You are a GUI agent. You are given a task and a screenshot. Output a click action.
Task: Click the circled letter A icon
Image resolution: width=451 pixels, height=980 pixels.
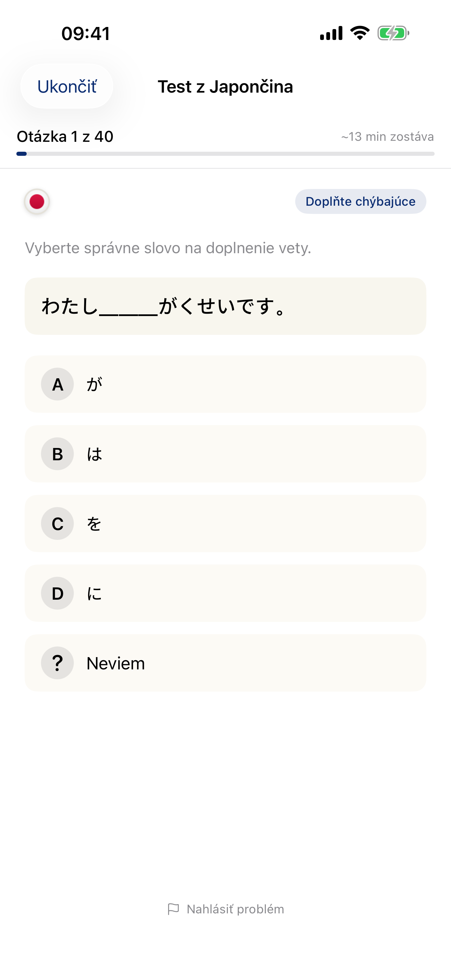[57, 384]
